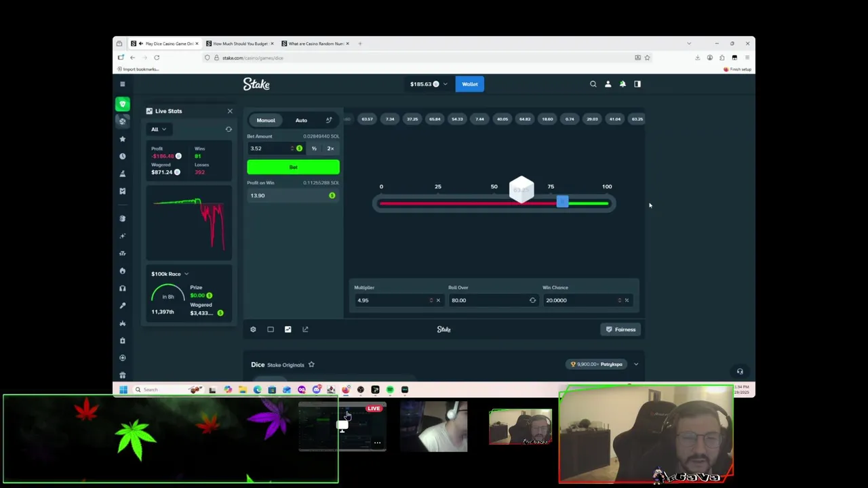The height and width of the screenshot is (488, 868).
Task: Close the Live Stats panel
Action: pyautogui.click(x=230, y=111)
